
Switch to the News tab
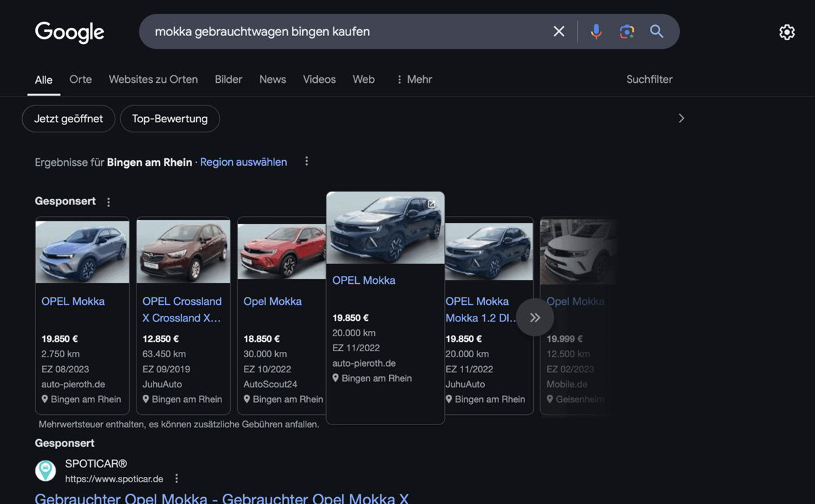272,79
